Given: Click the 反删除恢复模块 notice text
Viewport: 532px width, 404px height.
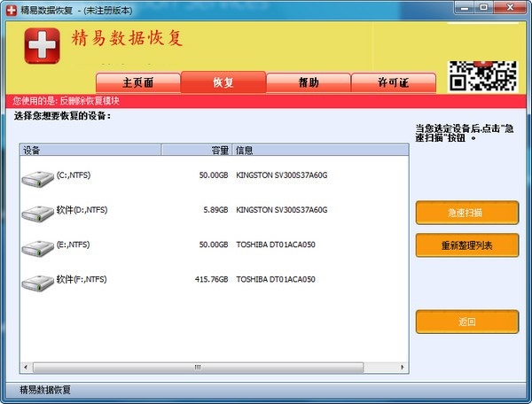Looking at the screenshot, I should pyautogui.click(x=90, y=101).
